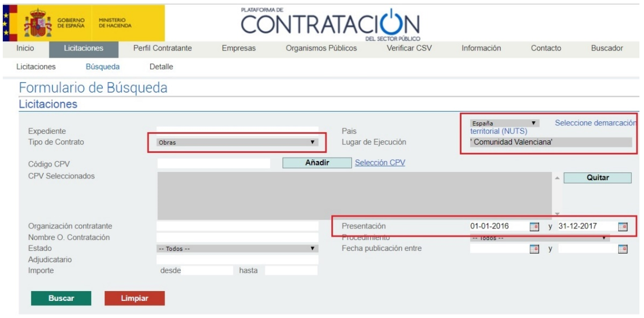Focus the Organización contratante field
Screen dimensions: 644x318
(x=237, y=226)
